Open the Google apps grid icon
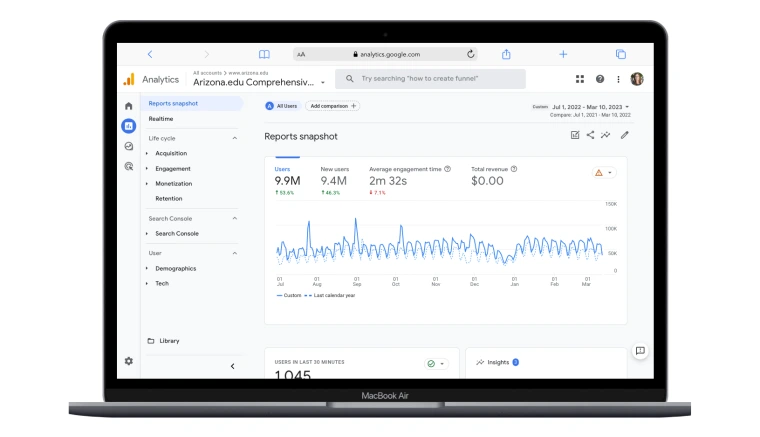This screenshot has width=760, height=437. [x=580, y=79]
